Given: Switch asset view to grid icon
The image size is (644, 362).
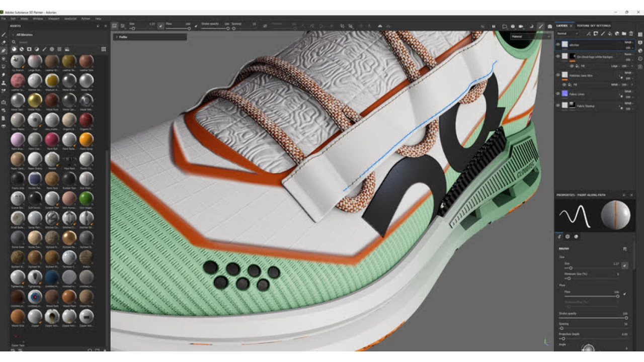Looking at the screenshot, I should (104, 49).
